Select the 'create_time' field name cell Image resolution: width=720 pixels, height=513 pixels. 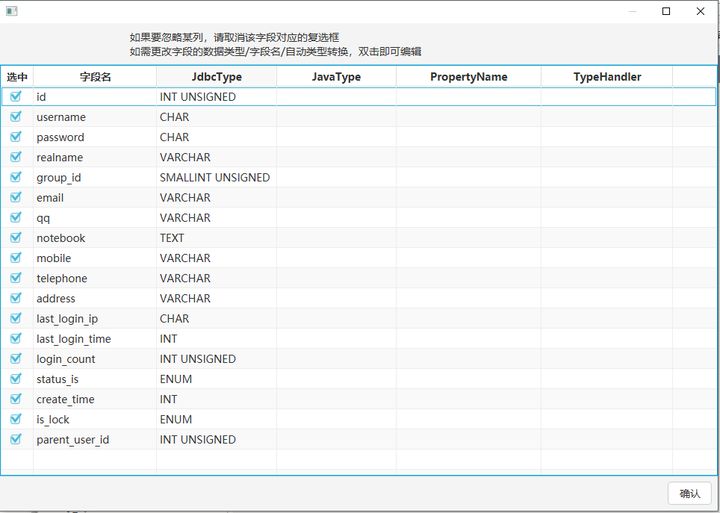(95, 399)
